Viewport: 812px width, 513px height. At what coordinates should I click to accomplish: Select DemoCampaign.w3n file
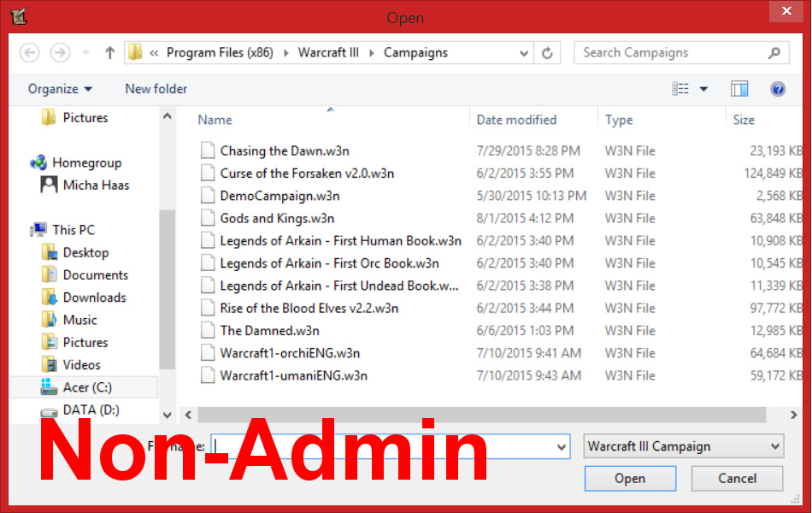(279, 196)
